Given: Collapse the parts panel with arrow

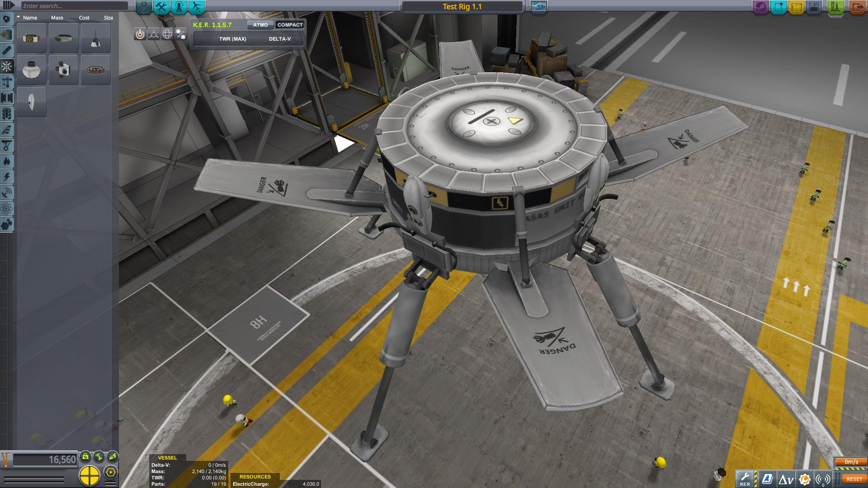Looking at the screenshot, I should (x=9, y=6).
